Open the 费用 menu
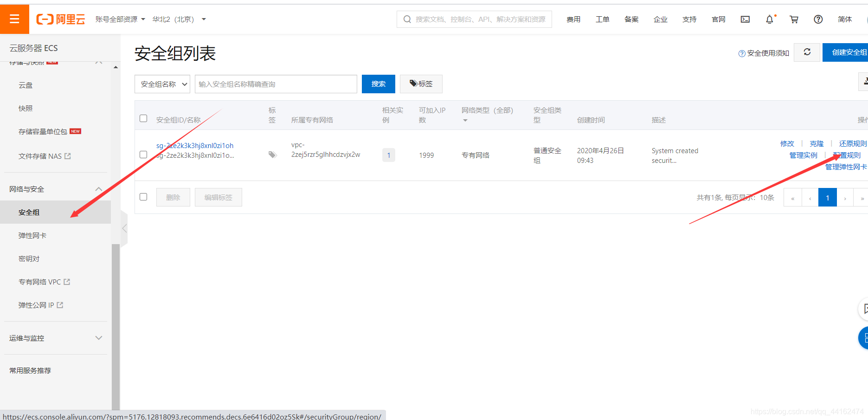Screen dimensions: 868x420 (x=573, y=19)
